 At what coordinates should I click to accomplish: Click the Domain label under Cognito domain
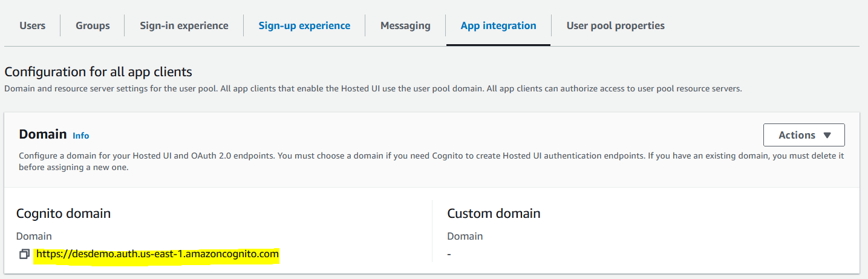coord(34,236)
